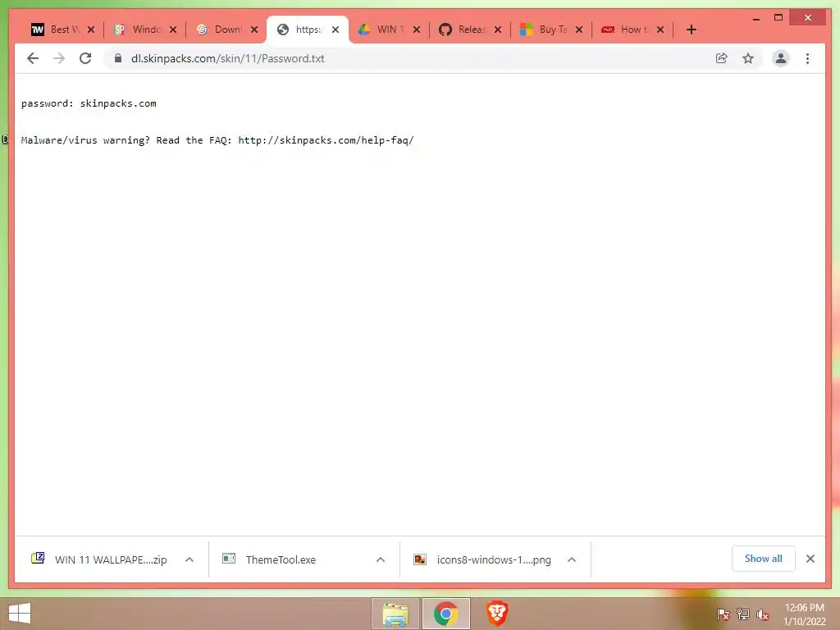Bookmark this page with the star
840x630 pixels.
[748, 58]
